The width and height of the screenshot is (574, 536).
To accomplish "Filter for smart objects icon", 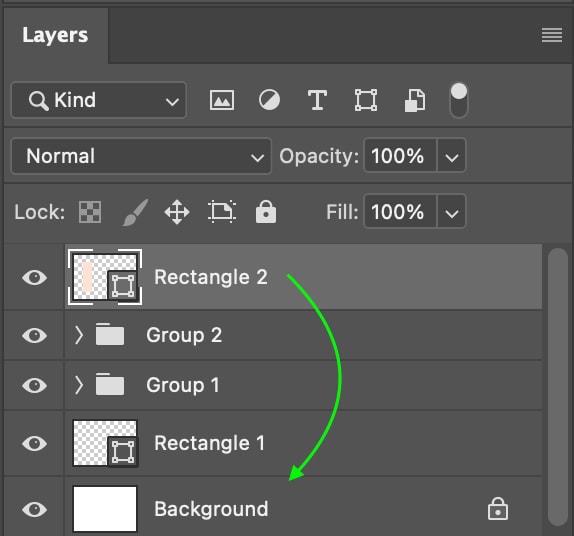I will click(415, 100).
